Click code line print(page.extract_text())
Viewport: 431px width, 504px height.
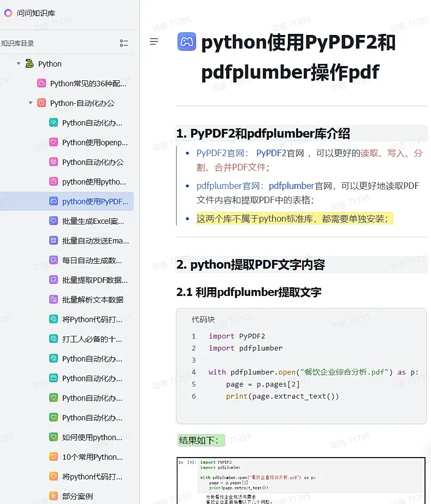[x=282, y=396]
